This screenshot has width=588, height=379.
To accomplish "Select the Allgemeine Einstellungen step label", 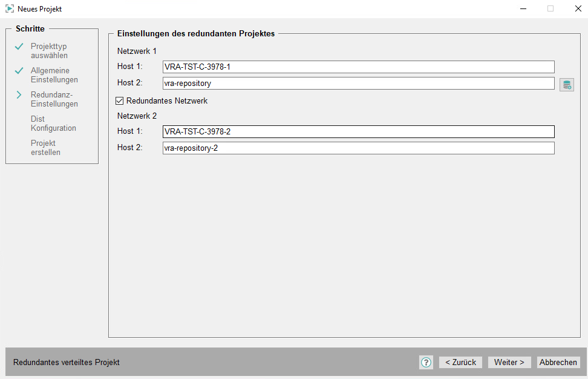I will pos(54,75).
